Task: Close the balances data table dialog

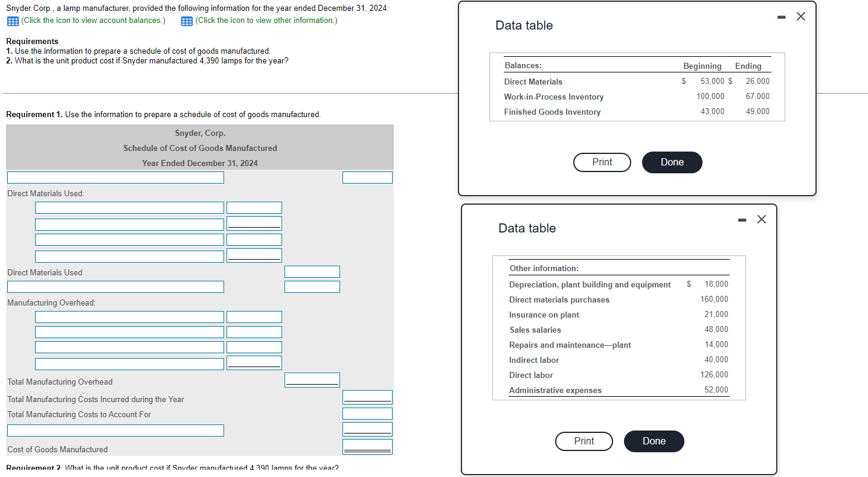Action: (801, 17)
